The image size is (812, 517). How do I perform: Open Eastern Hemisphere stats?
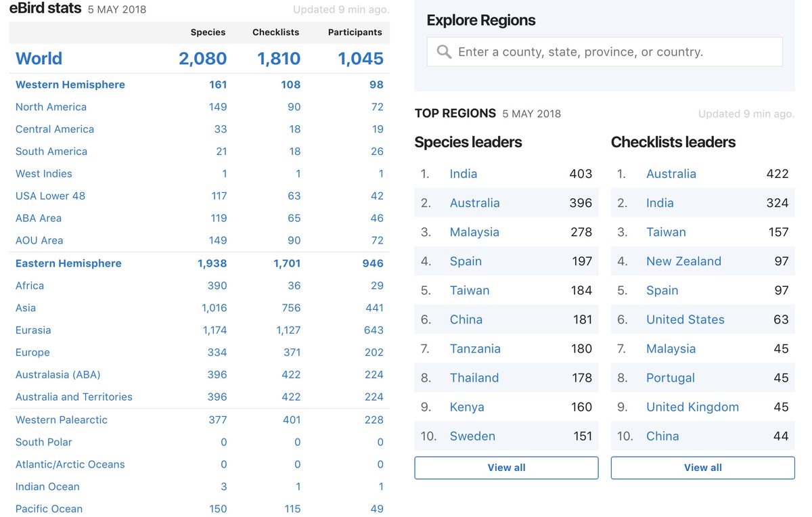coord(68,263)
